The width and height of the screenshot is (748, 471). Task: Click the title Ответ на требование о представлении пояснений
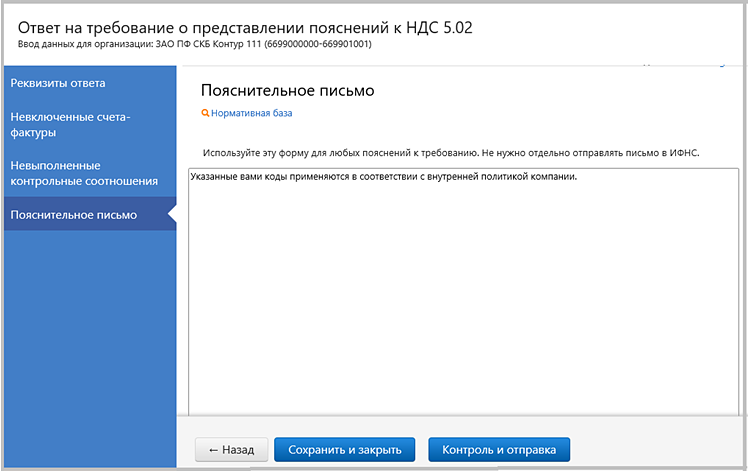(x=244, y=27)
